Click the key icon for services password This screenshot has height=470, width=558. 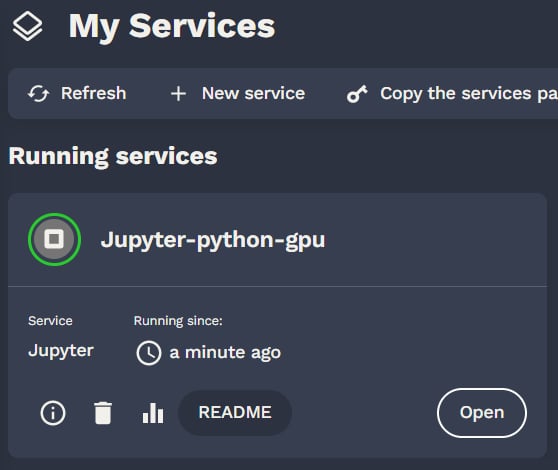click(357, 94)
